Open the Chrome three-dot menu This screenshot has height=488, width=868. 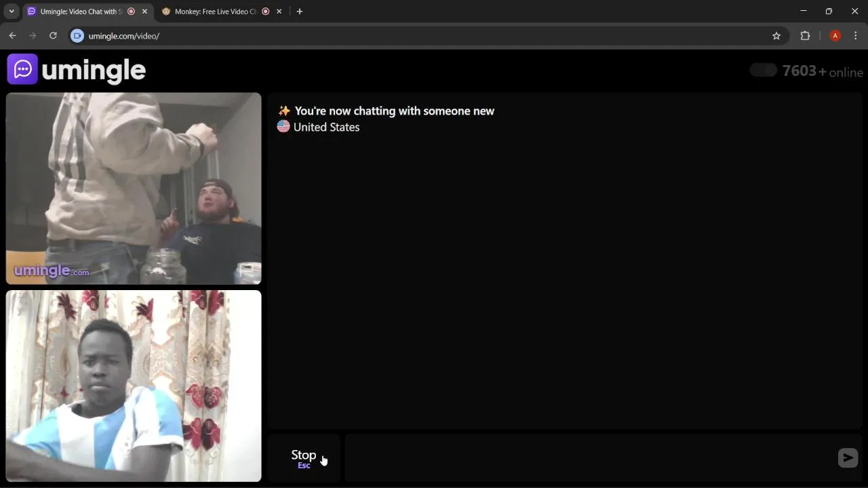[x=856, y=36]
